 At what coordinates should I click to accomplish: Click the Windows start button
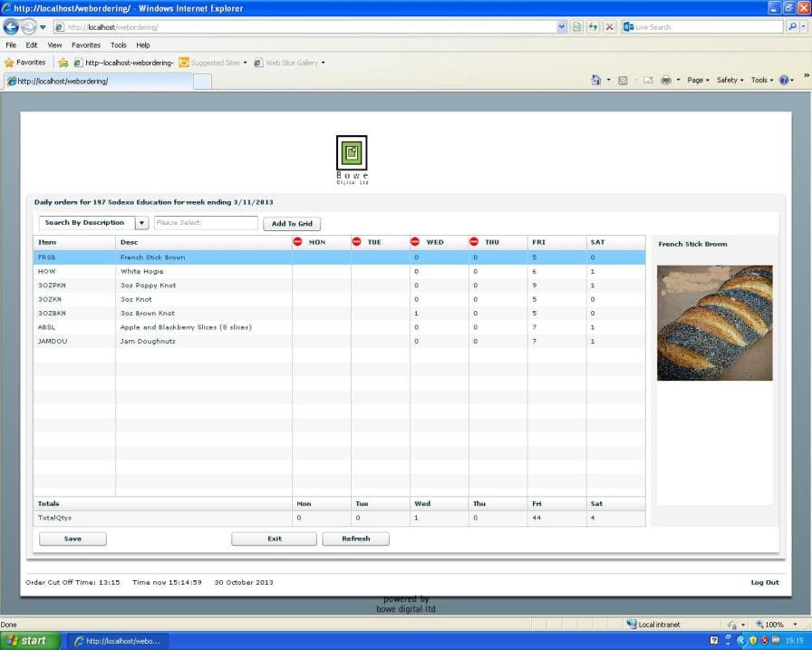click(x=30, y=640)
